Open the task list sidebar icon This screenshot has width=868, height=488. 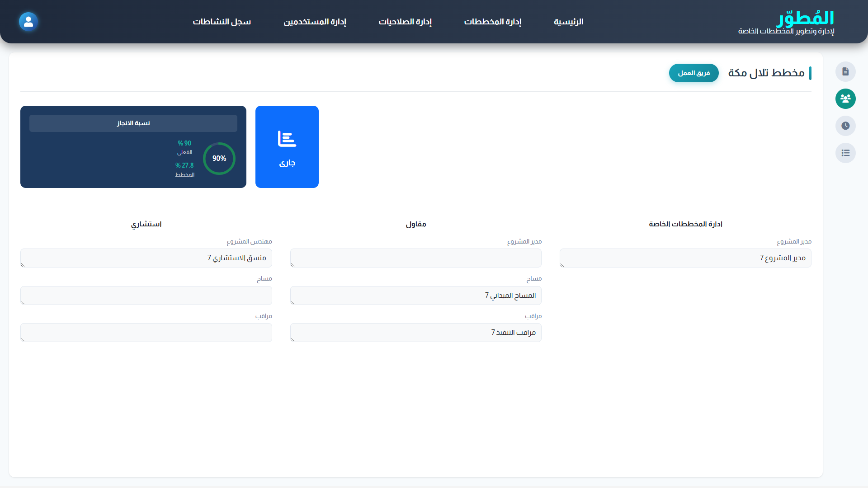845,153
